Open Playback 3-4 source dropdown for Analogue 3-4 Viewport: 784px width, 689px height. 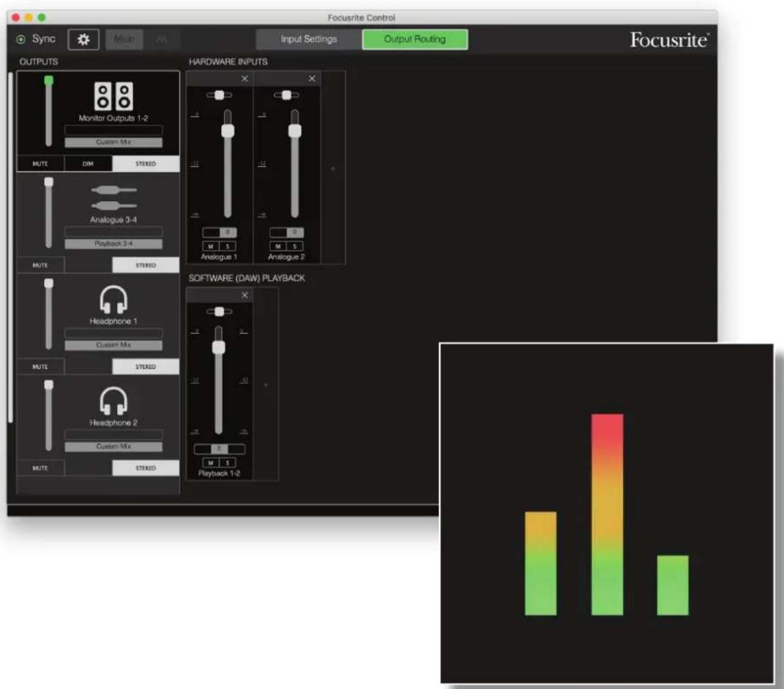[x=114, y=244]
